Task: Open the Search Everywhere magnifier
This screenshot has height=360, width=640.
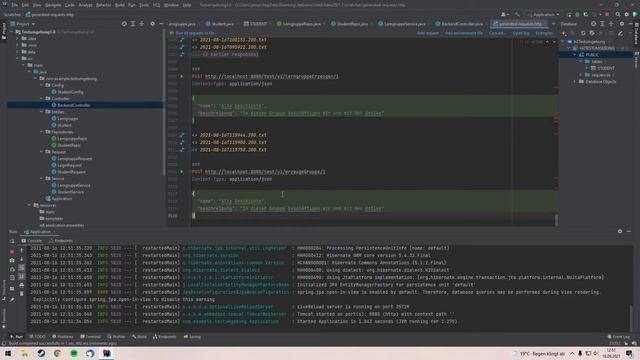Action: (x=618, y=14)
